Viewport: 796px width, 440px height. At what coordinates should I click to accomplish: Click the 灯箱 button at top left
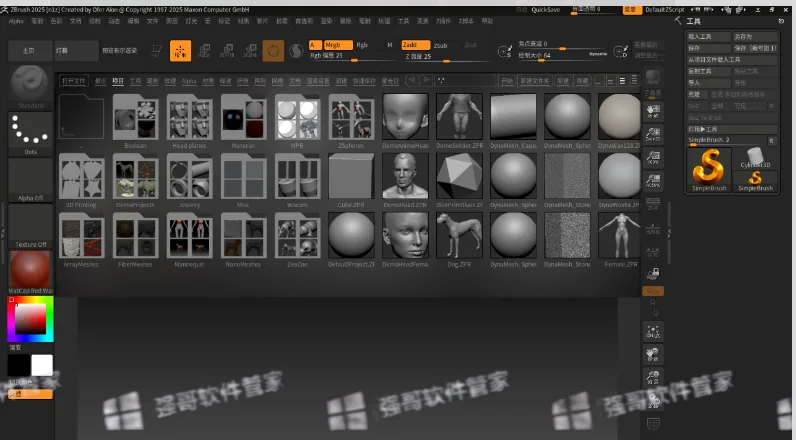point(76,51)
